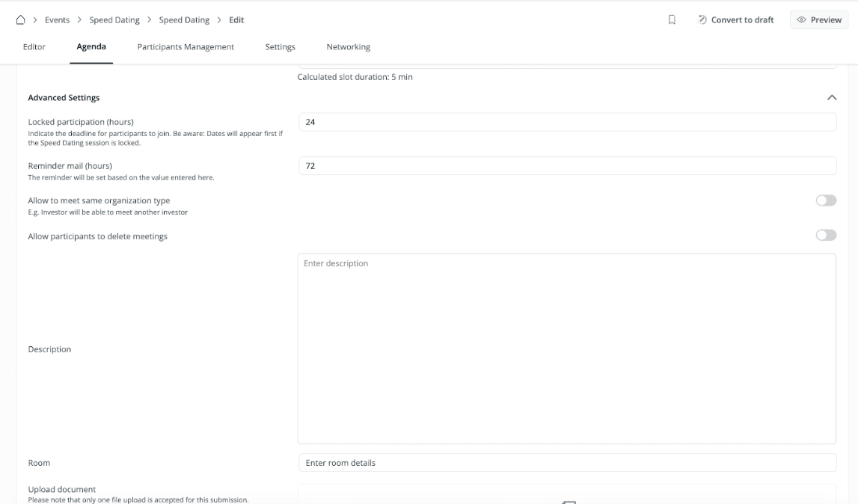Select the Agenda tab
Viewport: 858px width, 504px height.
pyautogui.click(x=91, y=47)
